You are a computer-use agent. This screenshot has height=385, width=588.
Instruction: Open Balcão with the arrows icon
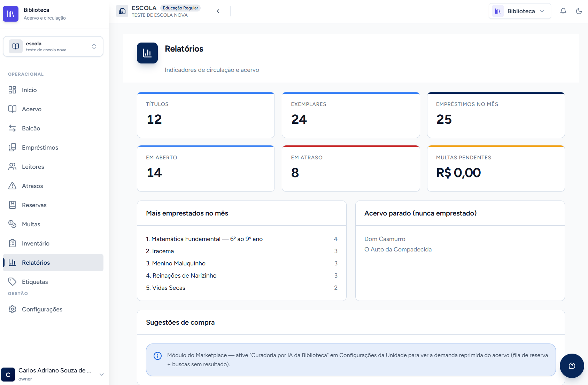(x=12, y=128)
